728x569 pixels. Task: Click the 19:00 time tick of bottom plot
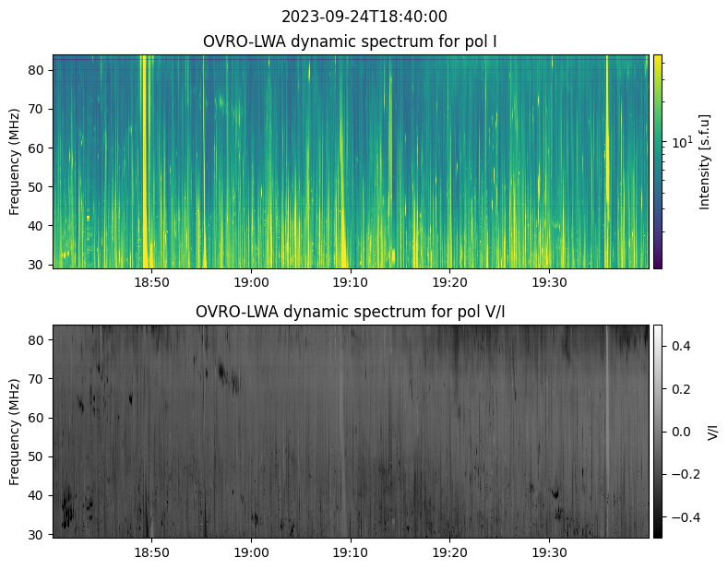click(x=251, y=552)
